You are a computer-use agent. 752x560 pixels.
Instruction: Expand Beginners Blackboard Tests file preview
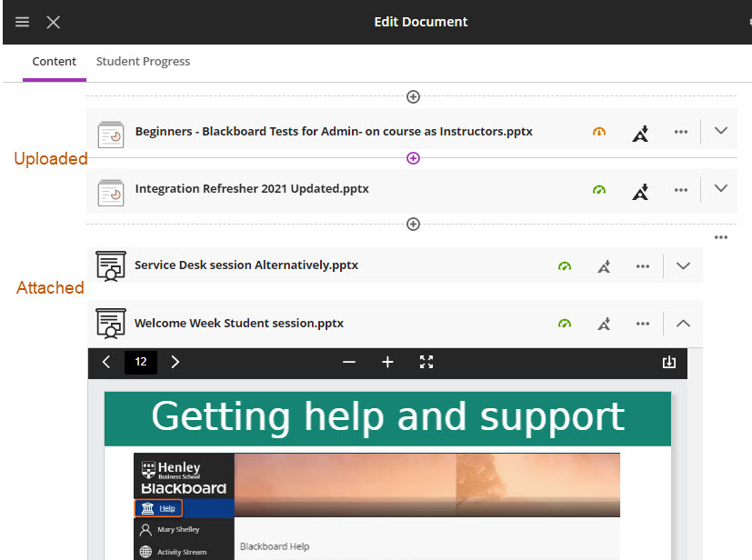pos(721,131)
